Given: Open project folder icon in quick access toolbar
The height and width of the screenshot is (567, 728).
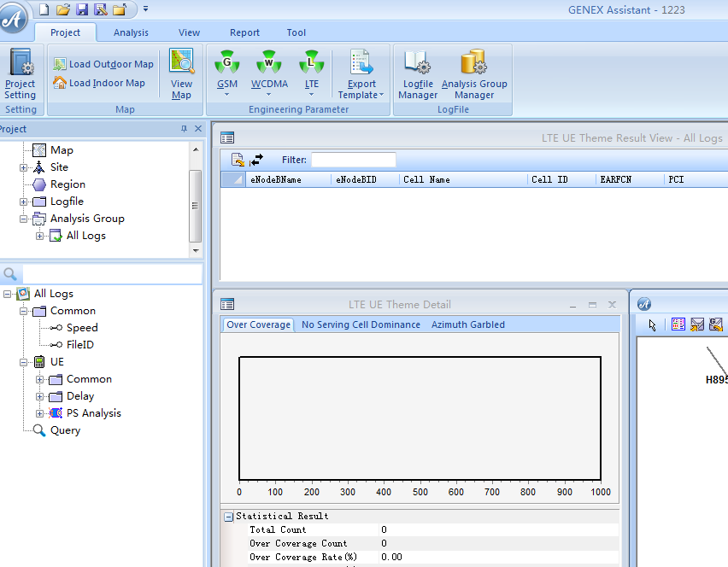Looking at the screenshot, I should 62,9.
